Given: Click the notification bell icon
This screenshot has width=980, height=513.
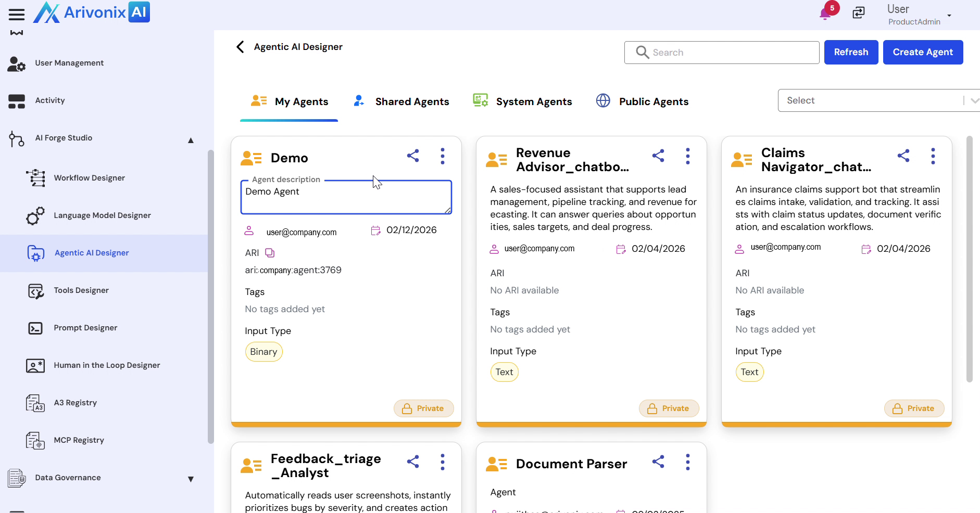Looking at the screenshot, I should pyautogui.click(x=825, y=13).
